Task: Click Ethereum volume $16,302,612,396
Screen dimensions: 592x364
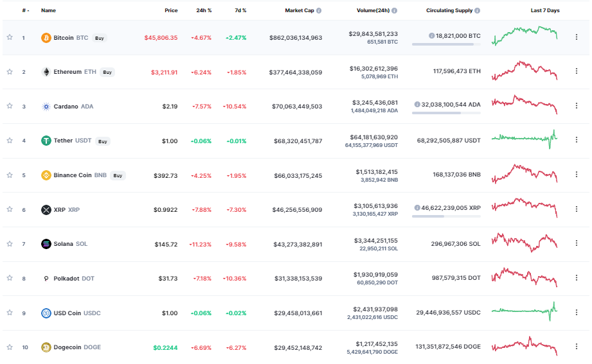Action: (x=373, y=69)
